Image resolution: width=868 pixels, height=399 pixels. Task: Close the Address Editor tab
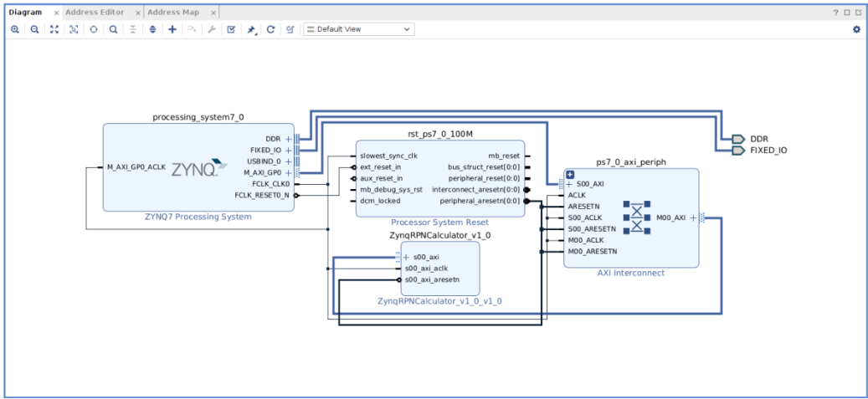136,13
